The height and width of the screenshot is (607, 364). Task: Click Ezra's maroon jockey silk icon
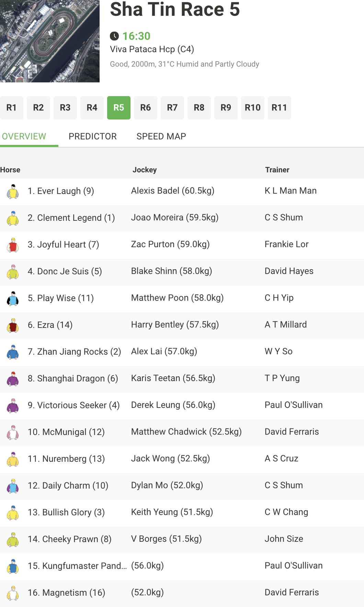tap(13, 325)
